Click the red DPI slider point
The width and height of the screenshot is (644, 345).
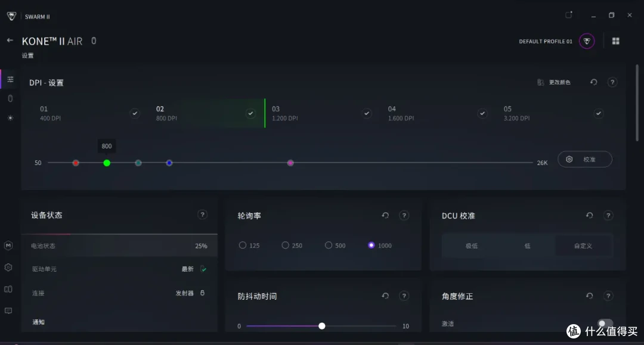point(76,163)
